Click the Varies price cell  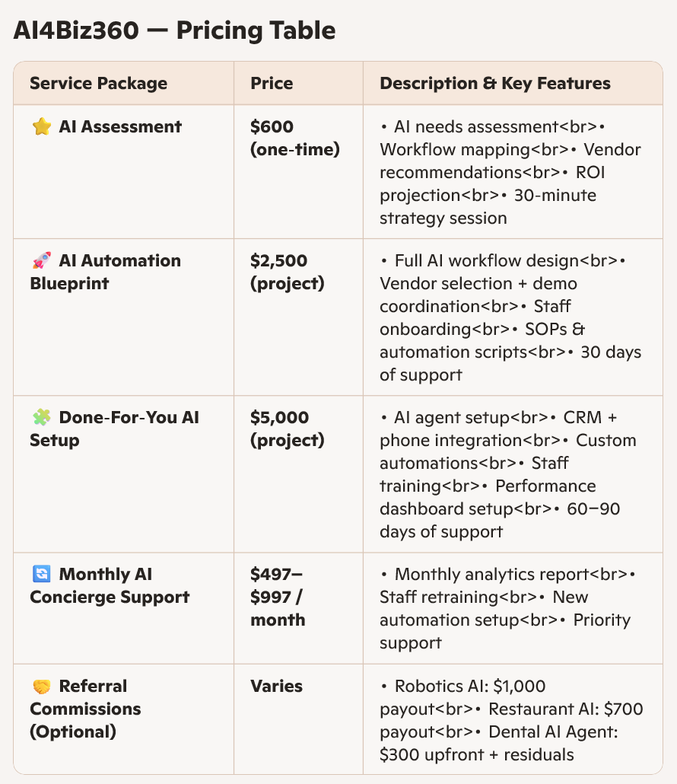point(276,687)
